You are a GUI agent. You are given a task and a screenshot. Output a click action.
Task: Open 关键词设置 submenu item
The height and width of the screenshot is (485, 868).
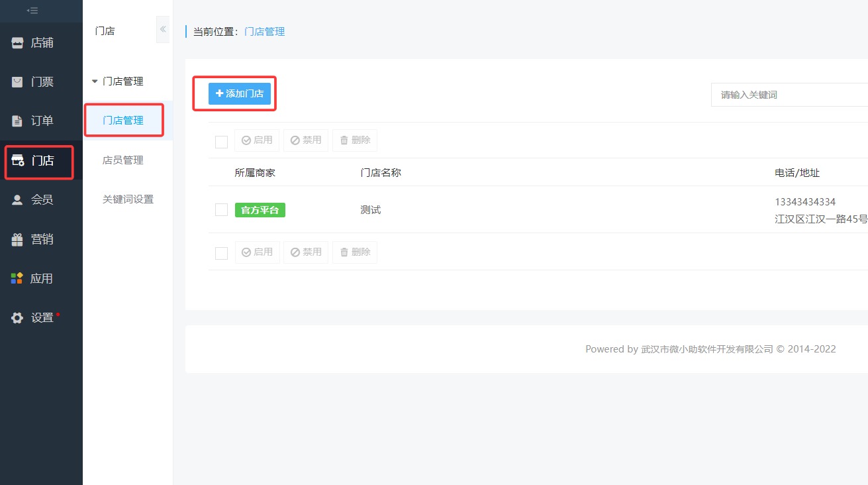click(x=128, y=199)
